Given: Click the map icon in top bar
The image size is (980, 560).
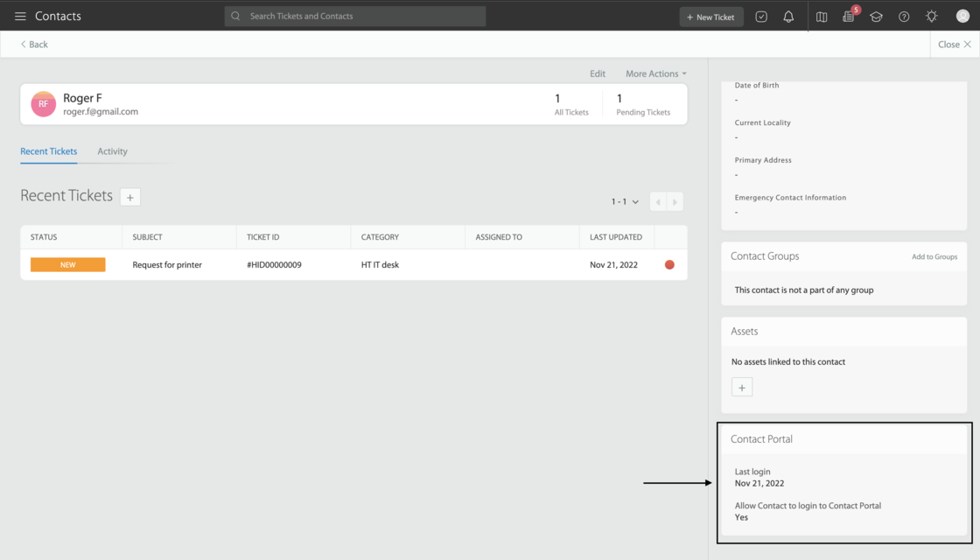Looking at the screenshot, I should click(822, 17).
